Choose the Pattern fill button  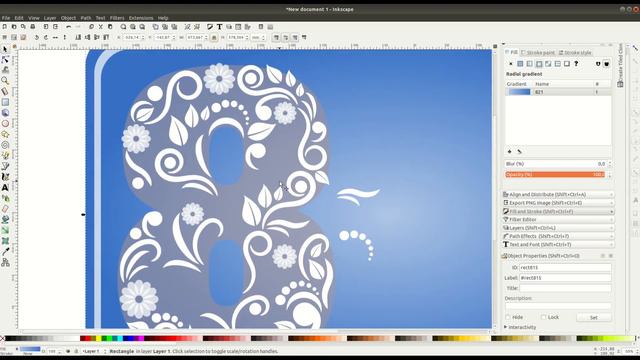pos(558,64)
